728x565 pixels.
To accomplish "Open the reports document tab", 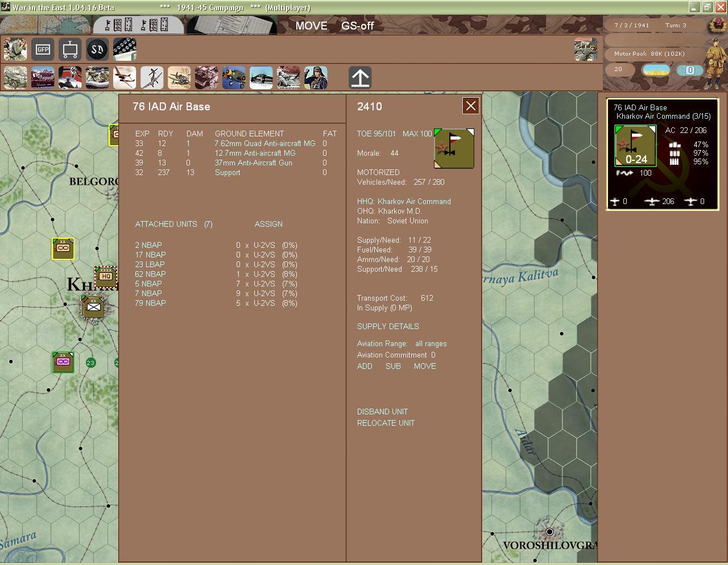I will click(231, 25).
